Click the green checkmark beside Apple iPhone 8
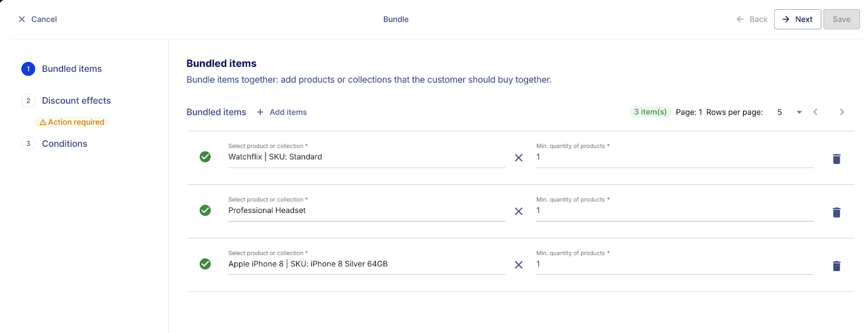Screen dimensions: 868x333 (205, 264)
